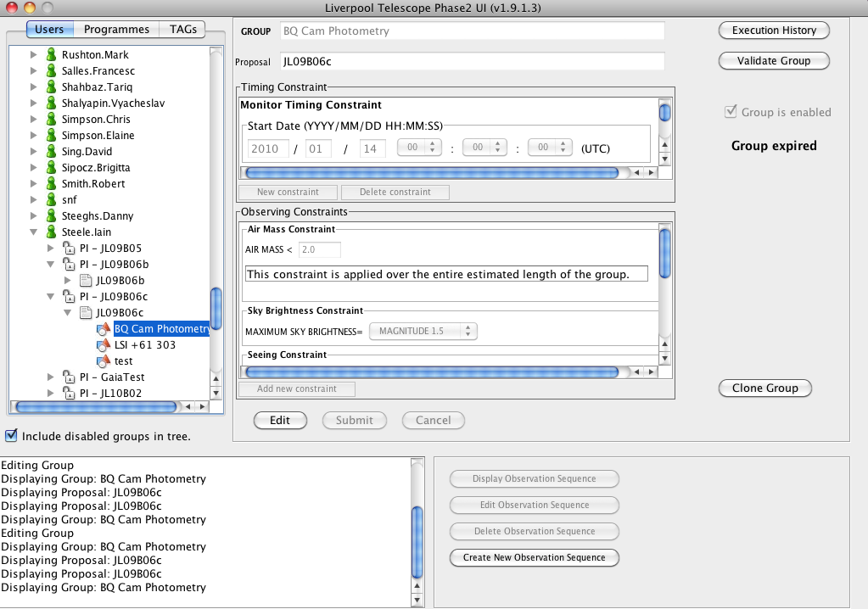Click the document icon next to JL09B06b

[86, 281]
